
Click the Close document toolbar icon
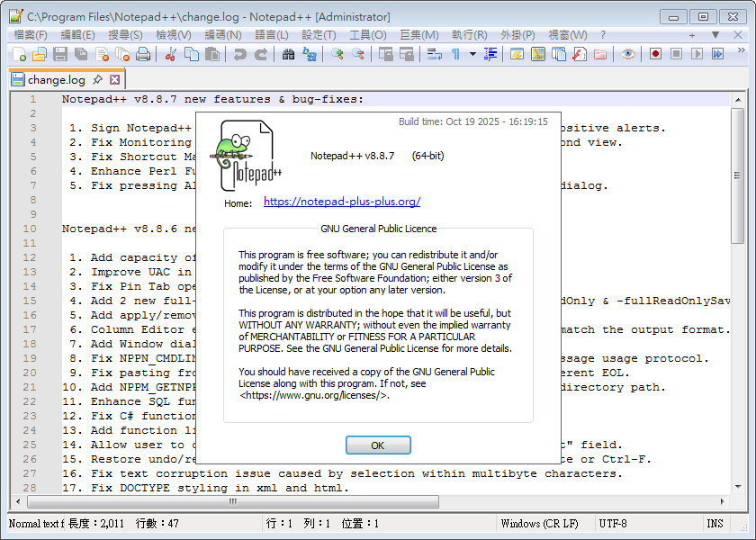coord(103,54)
